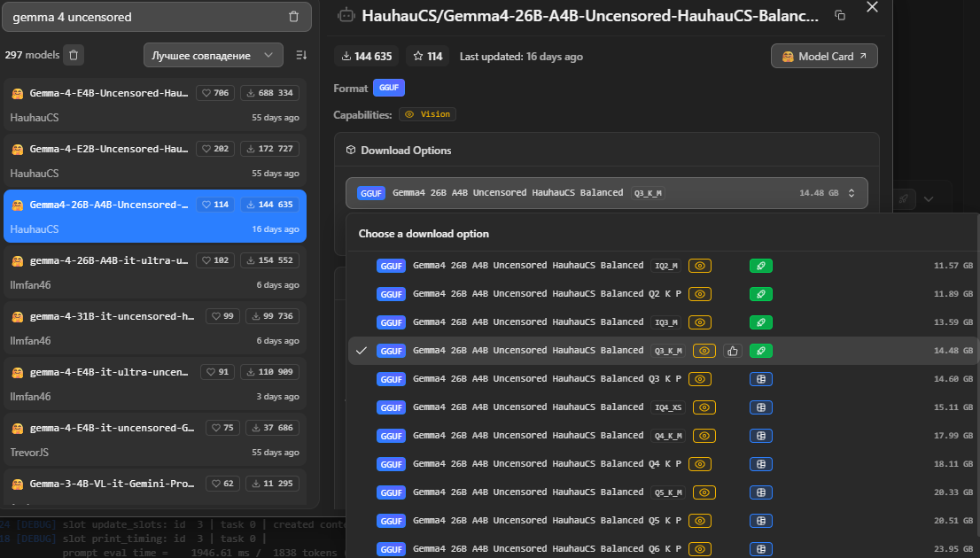Click the 172 727 downloads badge on Gemma-4-E2B

[x=269, y=149]
